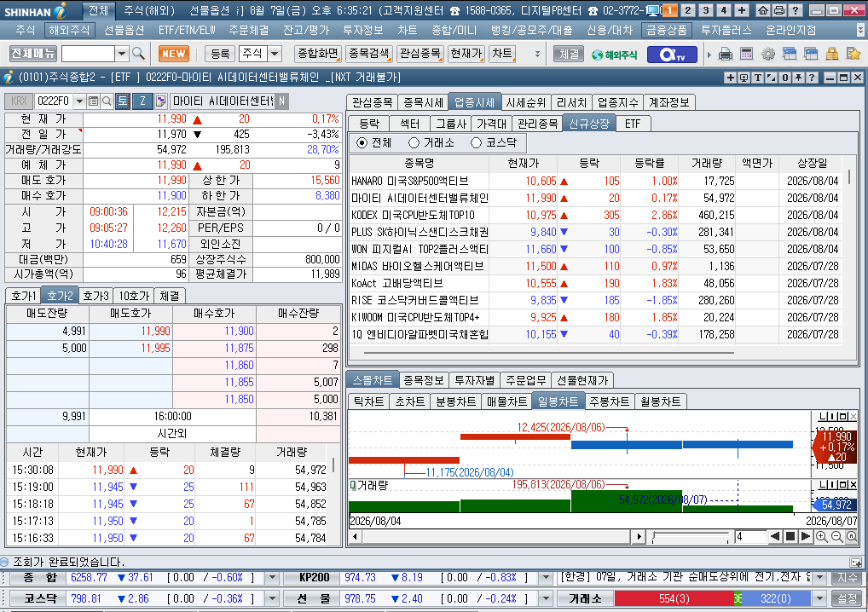This screenshot has width=868, height=612.
Task: Switch to virtual screen 3
Action: click(x=705, y=10)
